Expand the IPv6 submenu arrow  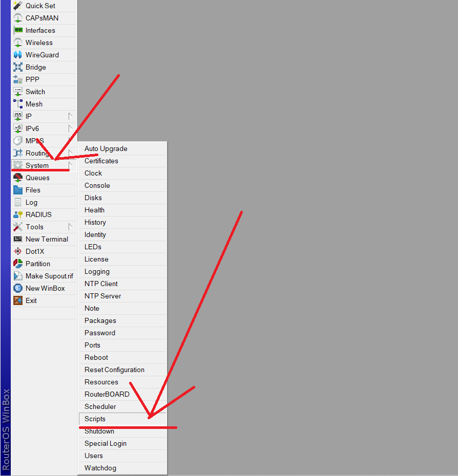click(70, 128)
